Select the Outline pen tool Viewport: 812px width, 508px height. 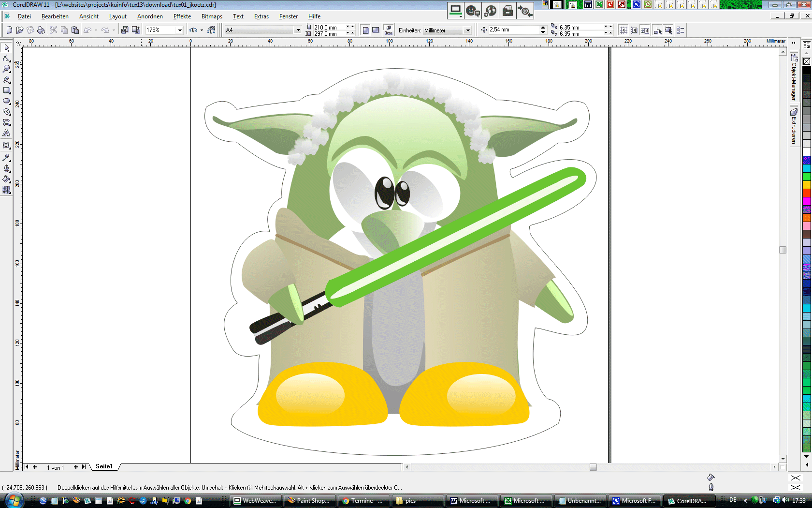point(7,168)
